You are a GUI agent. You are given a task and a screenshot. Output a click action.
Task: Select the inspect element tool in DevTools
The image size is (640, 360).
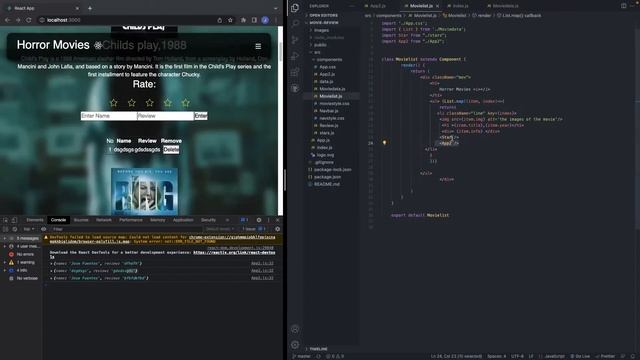[6, 220]
